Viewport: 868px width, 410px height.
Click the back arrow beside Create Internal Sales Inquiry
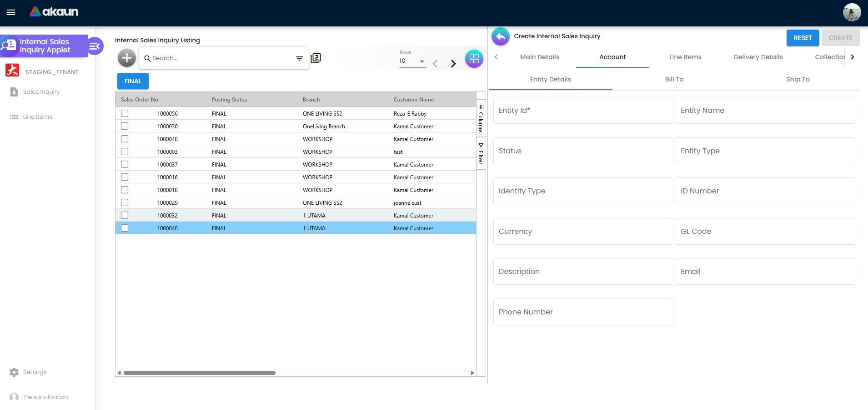pyautogui.click(x=501, y=36)
